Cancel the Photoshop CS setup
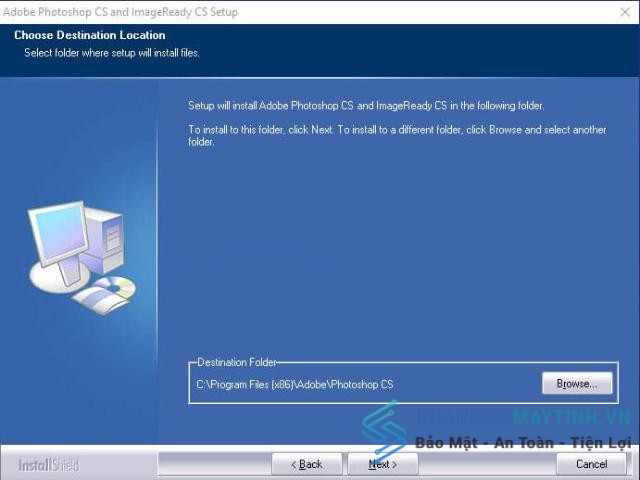This screenshot has width=640, height=480. [591, 464]
